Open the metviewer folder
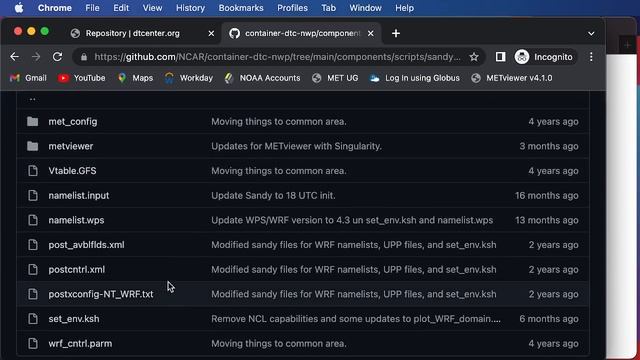This screenshot has height=360, width=640. pyautogui.click(x=71, y=146)
